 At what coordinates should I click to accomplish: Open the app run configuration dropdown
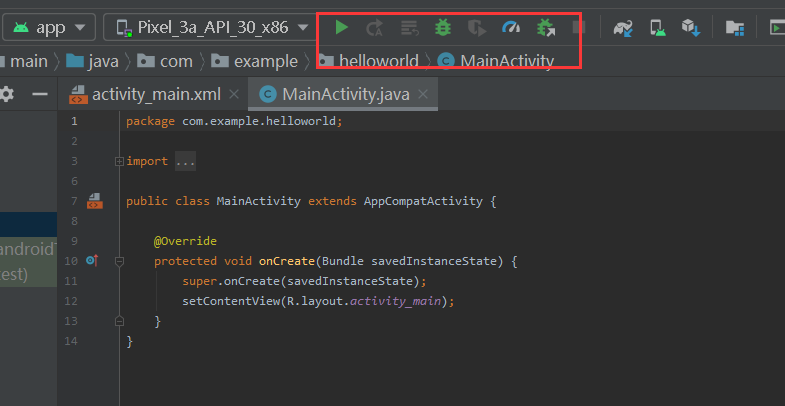pyautogui.click(x=49, y=27)
